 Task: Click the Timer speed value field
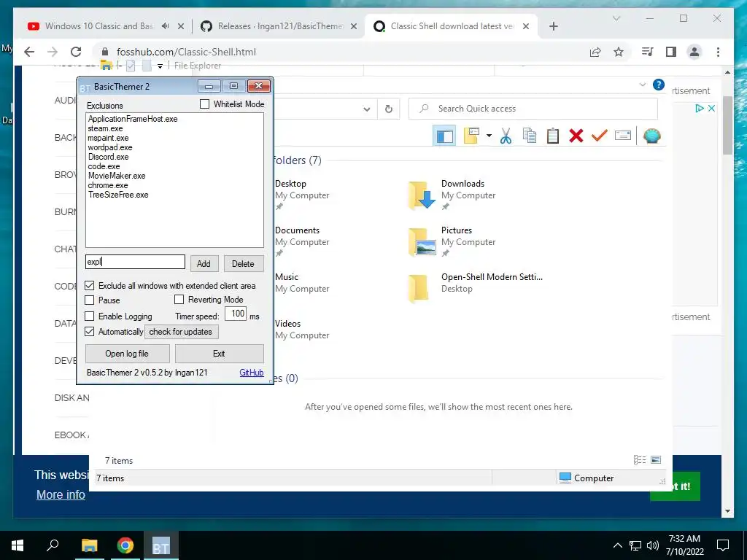[x=236, y=314]
